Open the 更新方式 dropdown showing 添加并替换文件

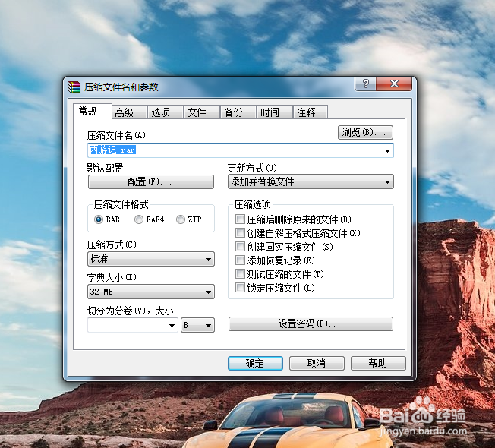tap(311, 181)
